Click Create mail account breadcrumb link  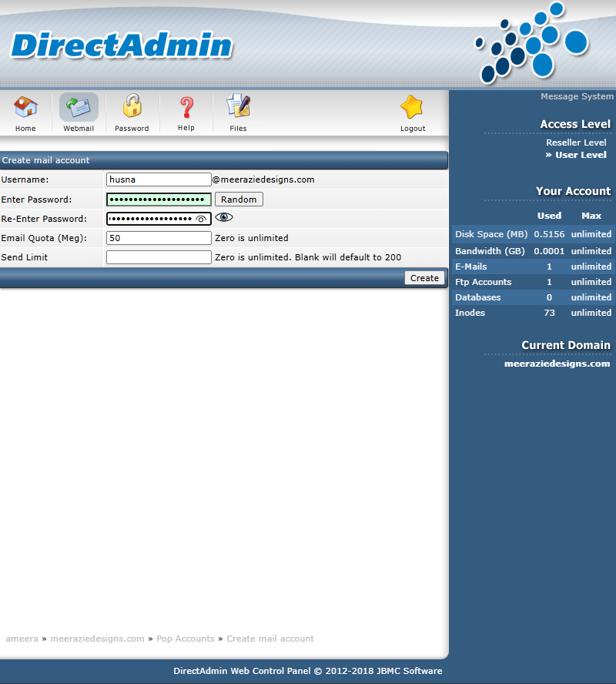click(270, 639)
